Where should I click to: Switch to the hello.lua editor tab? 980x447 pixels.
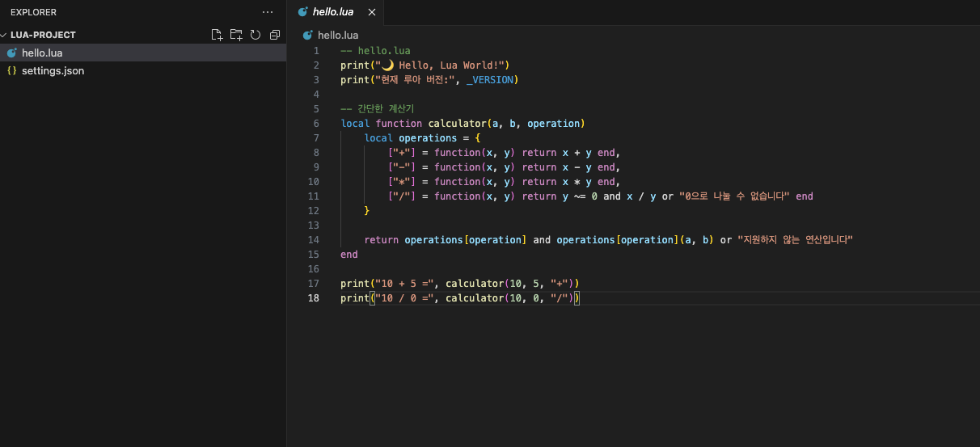tap(336, 12)
